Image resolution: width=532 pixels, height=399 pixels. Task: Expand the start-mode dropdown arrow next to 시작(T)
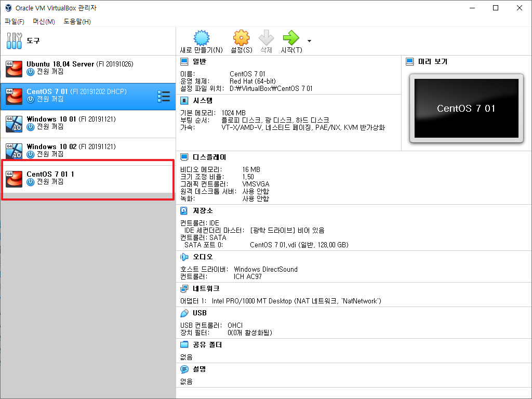[x=309, y=41]
